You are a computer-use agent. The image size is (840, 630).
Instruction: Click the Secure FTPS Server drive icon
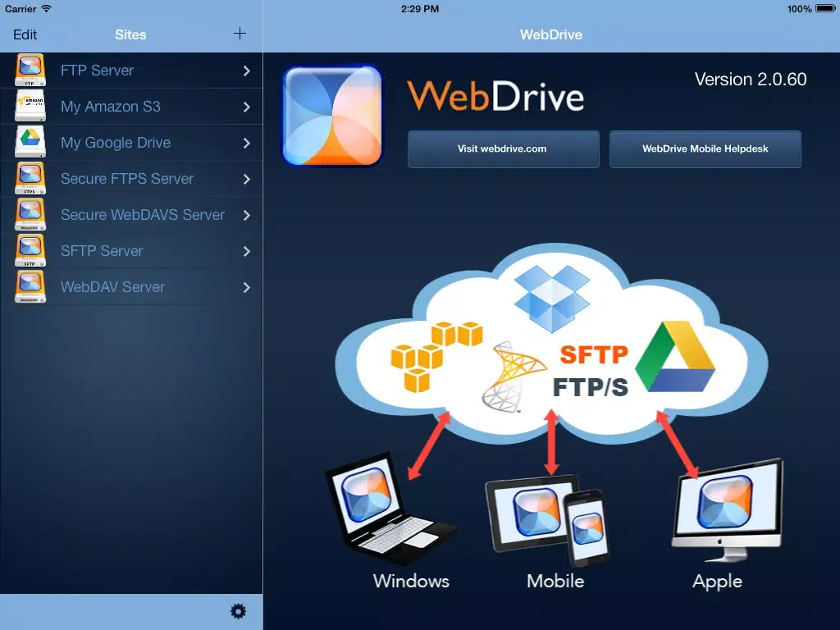(x=30, y=178)
